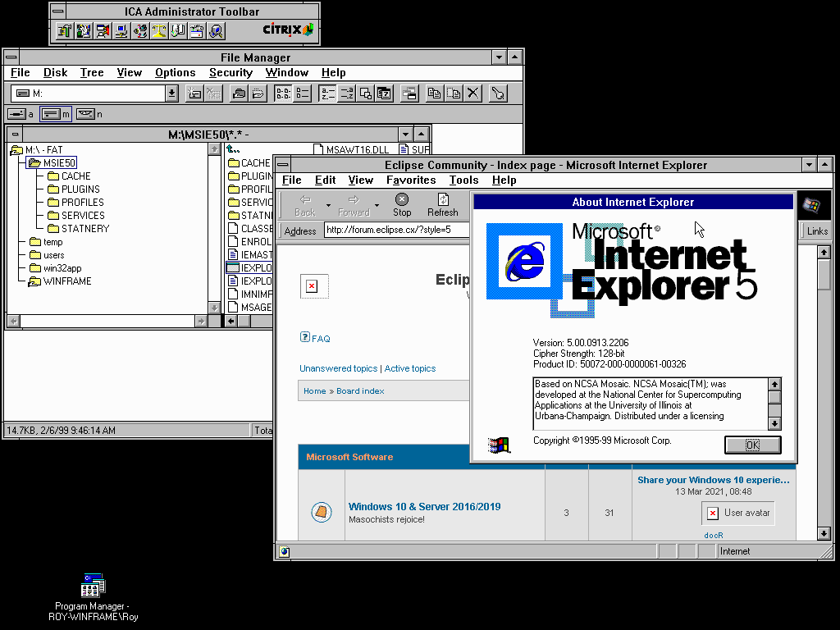Screen dimensions: 840x630
Task: Click the Refresh icon in Internet Explorer
Action: coord(442,205)
